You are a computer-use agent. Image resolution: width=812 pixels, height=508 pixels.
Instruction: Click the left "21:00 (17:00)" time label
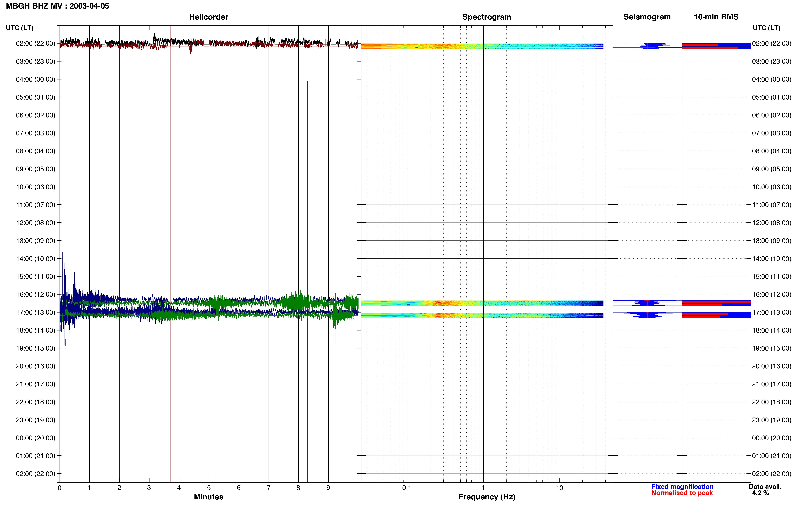pyautogui.click(x=35, y=384)
